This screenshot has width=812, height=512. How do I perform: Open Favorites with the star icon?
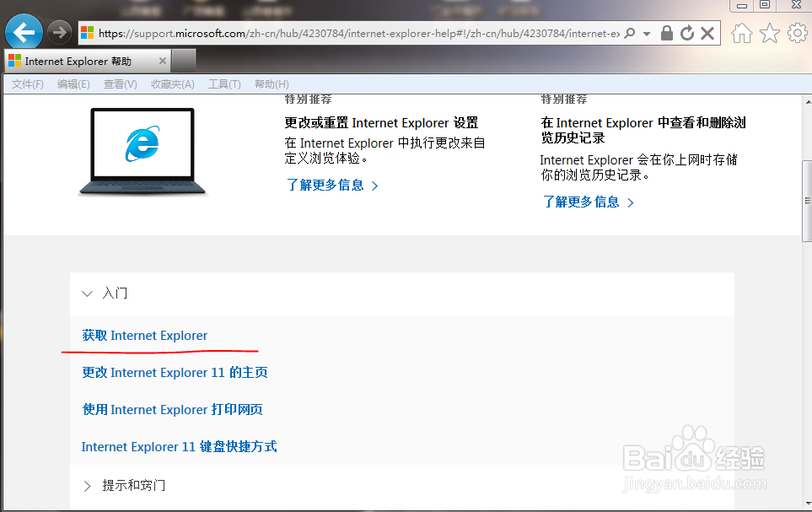click(x=769, y=33)
